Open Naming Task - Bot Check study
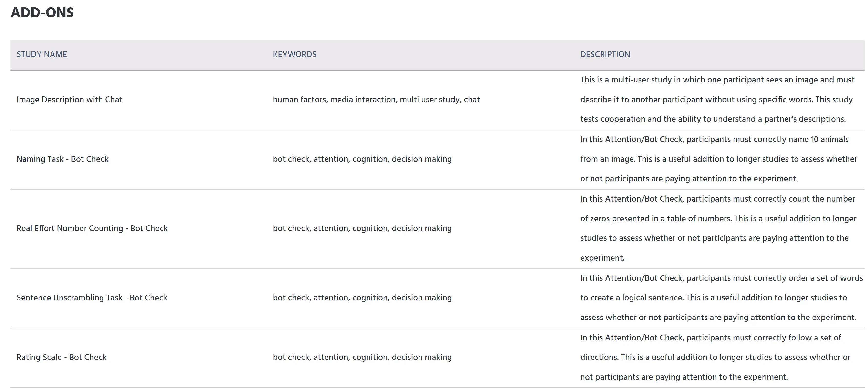868x390 pixels. tap(63, 159)
